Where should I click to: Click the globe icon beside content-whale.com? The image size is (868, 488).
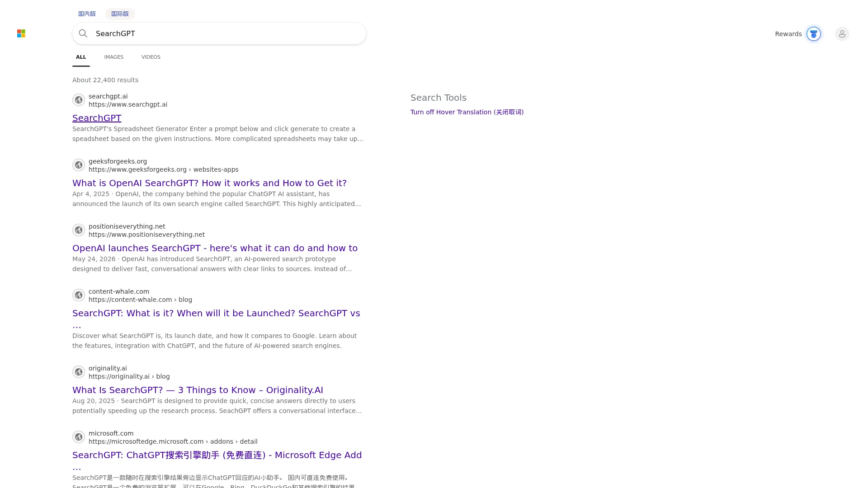click(x=79, y=295)
